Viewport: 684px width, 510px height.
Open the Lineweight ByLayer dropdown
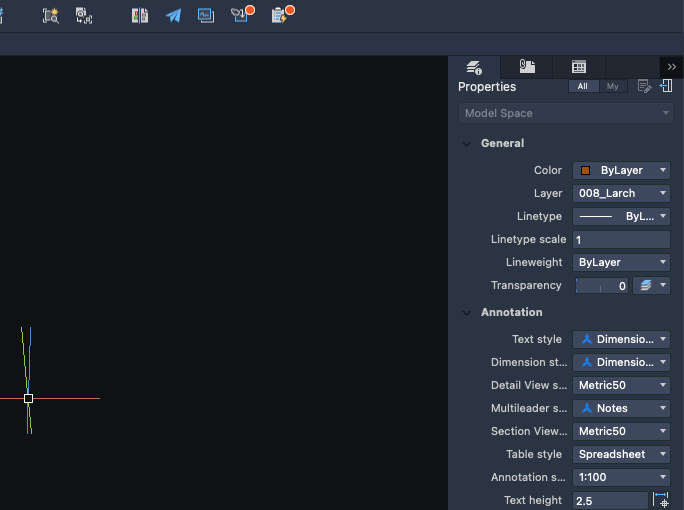pos(621,262)
